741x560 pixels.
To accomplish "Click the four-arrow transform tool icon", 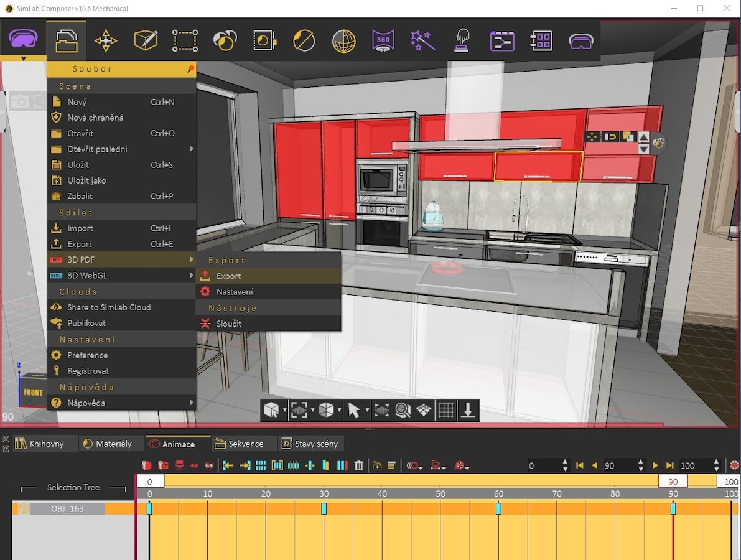I will (106, 41).
